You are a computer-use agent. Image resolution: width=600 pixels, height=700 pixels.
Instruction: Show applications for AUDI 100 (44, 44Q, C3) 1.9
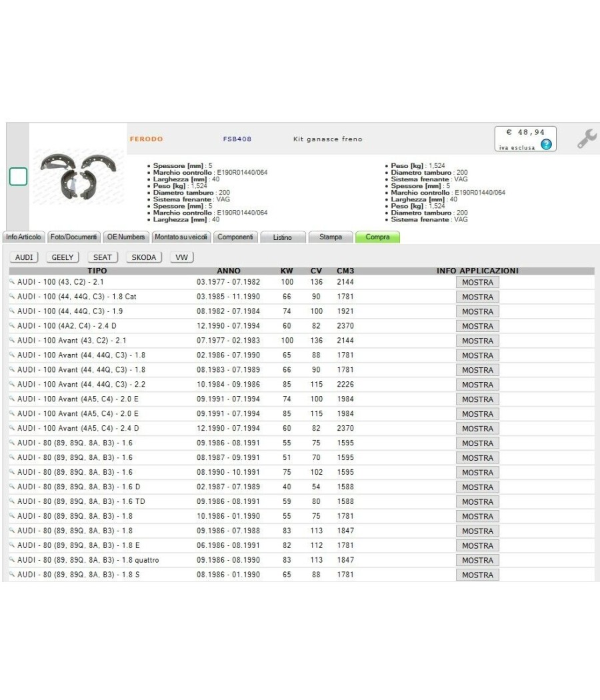[x=478, y=311]
